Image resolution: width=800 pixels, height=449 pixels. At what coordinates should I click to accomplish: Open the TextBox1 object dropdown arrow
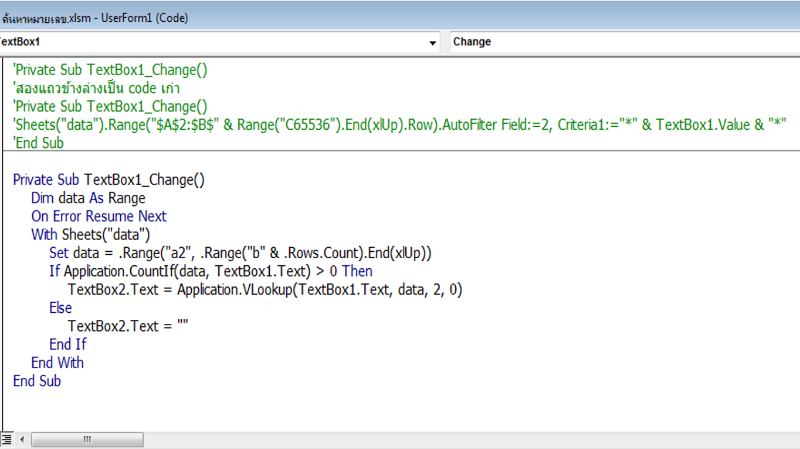[432, 43]
